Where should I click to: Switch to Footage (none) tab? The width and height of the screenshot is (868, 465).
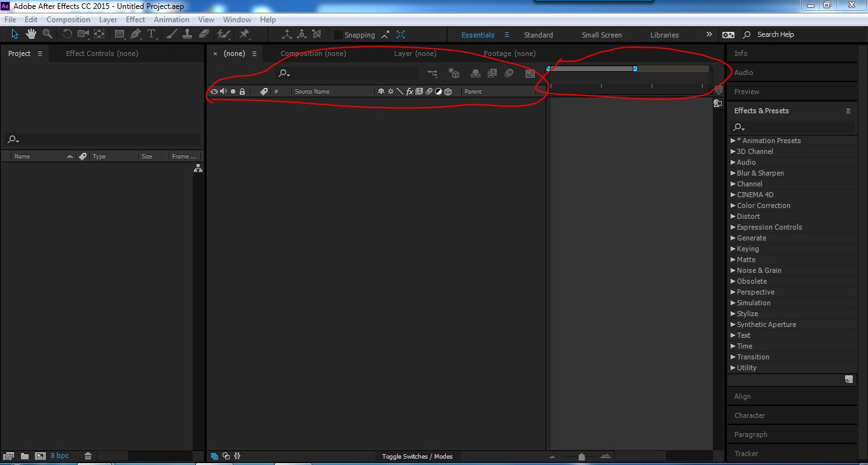pyautogui.click(x=509, y=53)
